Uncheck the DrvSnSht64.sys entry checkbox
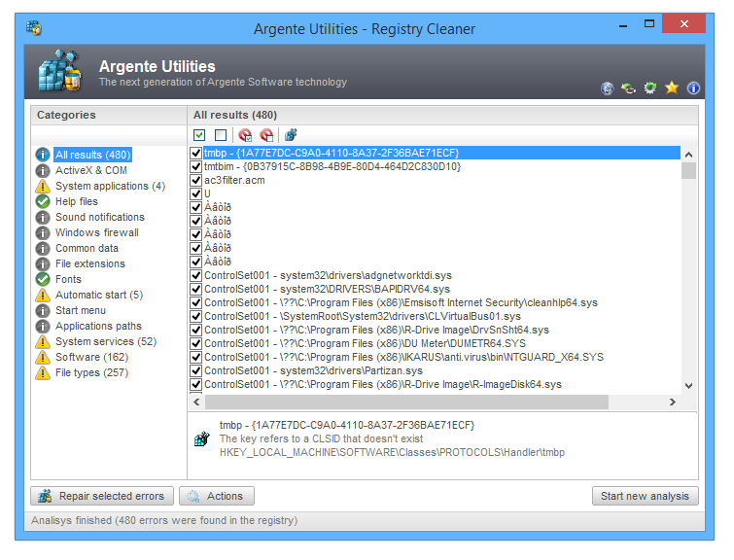Viewport: 734px width, 560px height. pos(195,330)
